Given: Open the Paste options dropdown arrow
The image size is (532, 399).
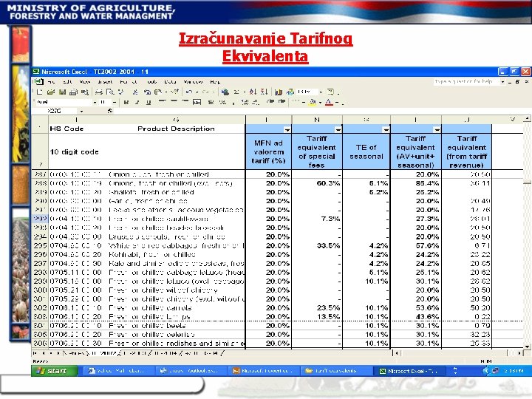Looking at the screenshot, I should tap(166, 92).
